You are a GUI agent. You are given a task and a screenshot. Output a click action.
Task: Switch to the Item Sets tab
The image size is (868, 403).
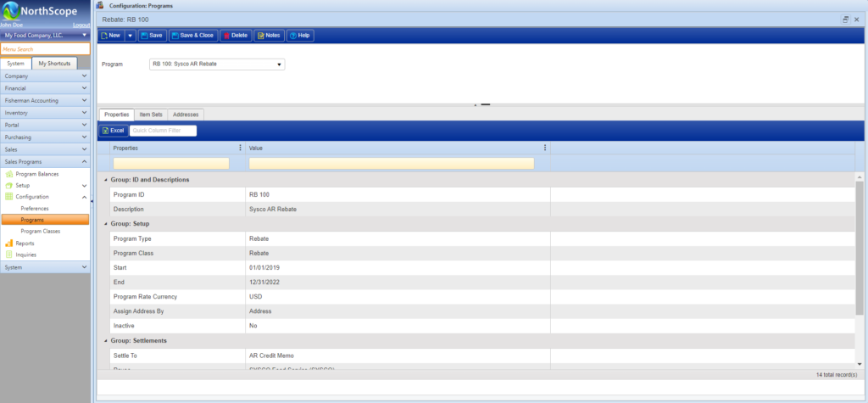tap(151, 114)
